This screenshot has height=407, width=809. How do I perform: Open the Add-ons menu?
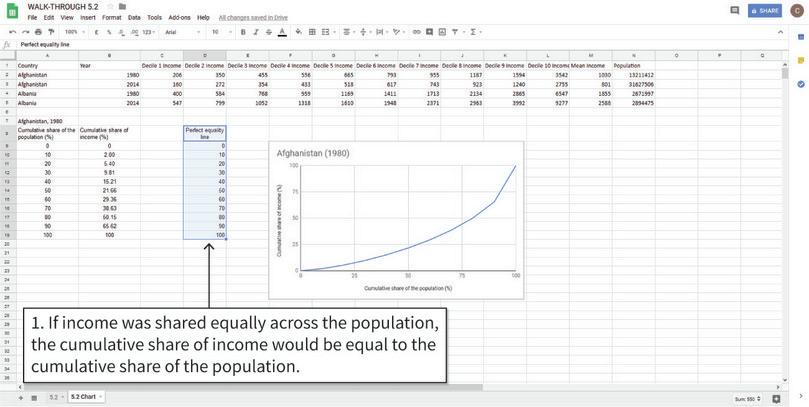click(x=180, y=18)
